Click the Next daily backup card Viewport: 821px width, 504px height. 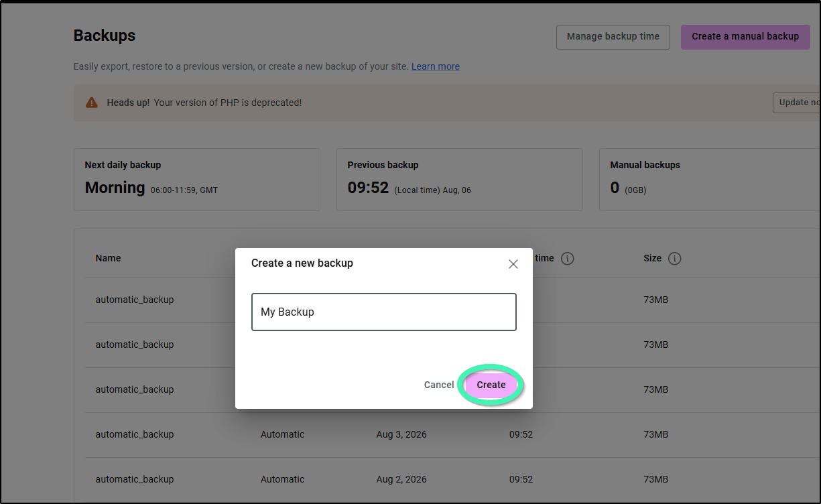[x=197, y=180]
